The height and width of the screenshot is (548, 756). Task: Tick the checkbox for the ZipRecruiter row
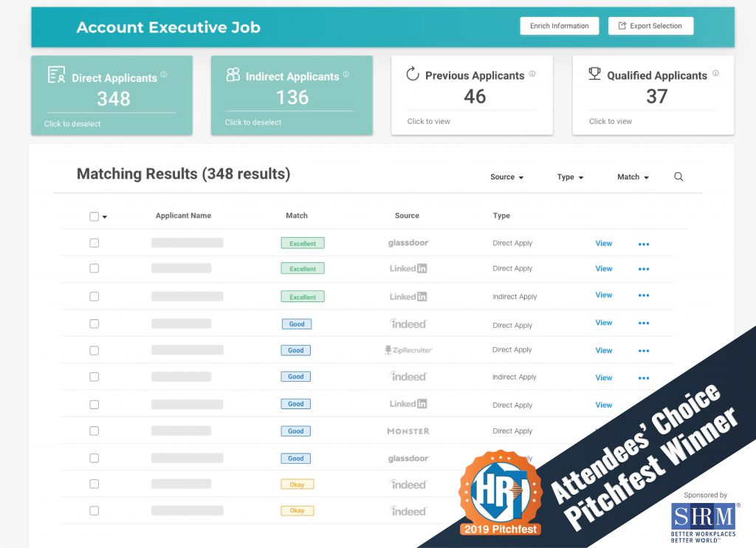tap(94, 350)
